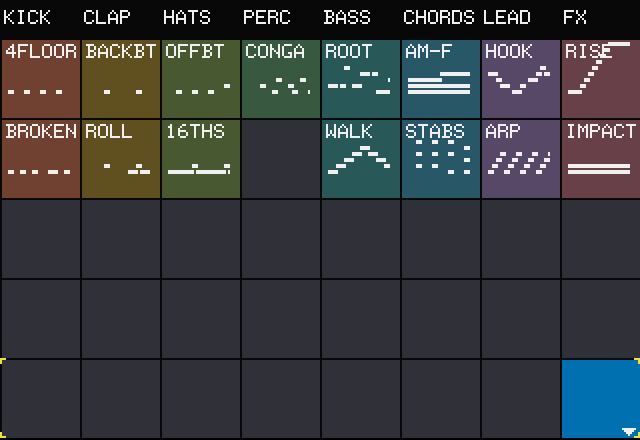Launch the 4FLOOR kick clip

click(x=41, y=79)
